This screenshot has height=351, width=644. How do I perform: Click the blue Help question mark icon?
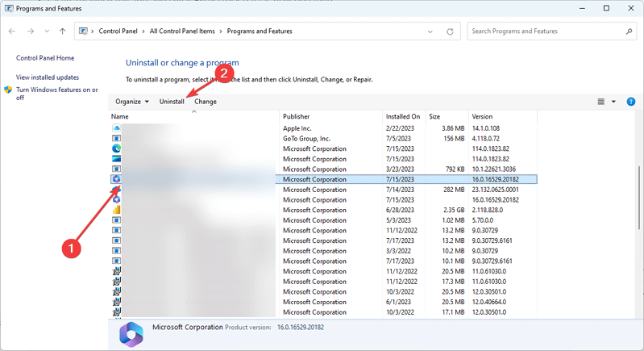[631, 102]
